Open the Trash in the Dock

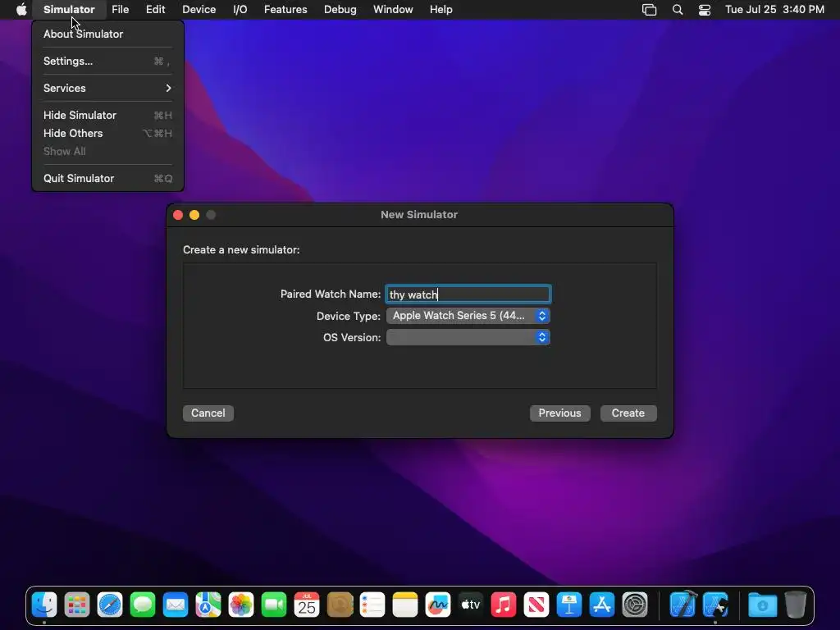click(796, 605)
